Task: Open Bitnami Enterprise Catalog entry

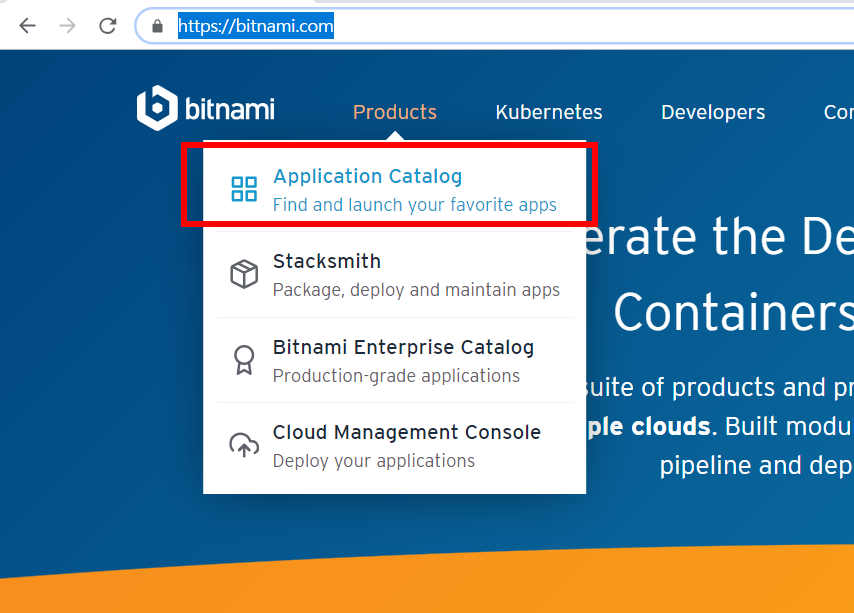Action: click(x=403, y=347)
